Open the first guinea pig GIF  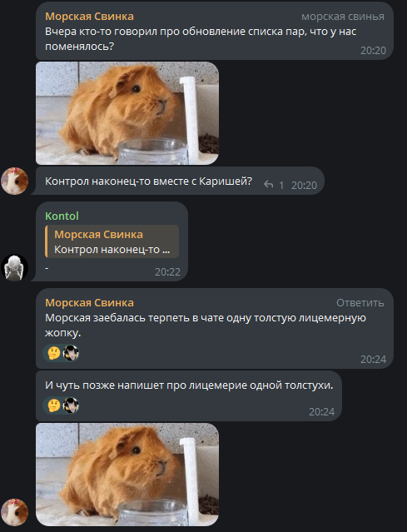pyautogui.click(x=127, y=113)
